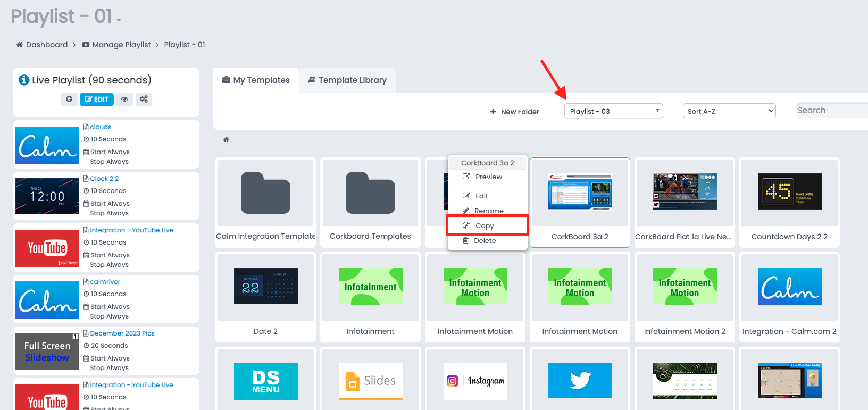Click the Full Screen Slideshow thumbnail
Viewport: 868px width, 410px height.
[x=47, y=352]
